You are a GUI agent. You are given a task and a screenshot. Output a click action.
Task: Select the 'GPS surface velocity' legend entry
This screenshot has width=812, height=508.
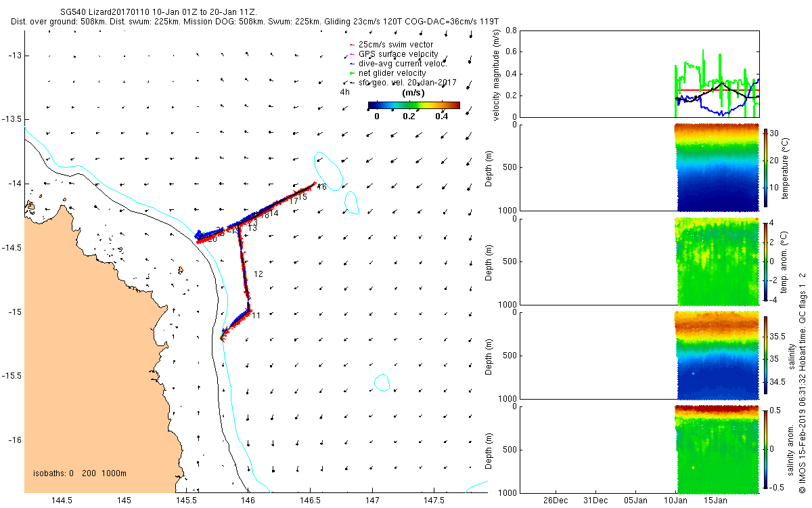[x=392, y=54]
